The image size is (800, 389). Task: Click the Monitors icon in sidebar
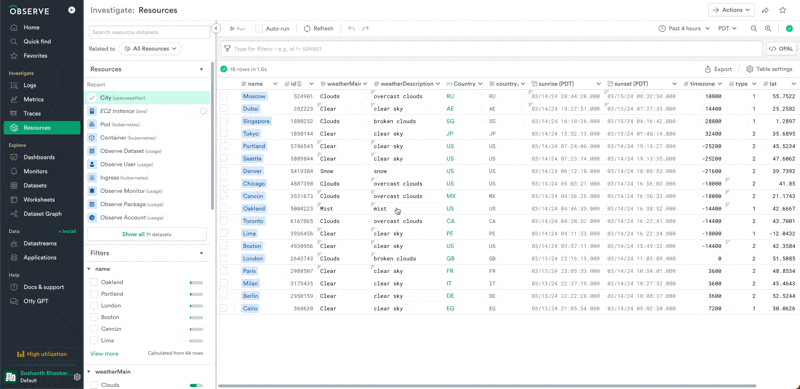click(x=14, y=172)
